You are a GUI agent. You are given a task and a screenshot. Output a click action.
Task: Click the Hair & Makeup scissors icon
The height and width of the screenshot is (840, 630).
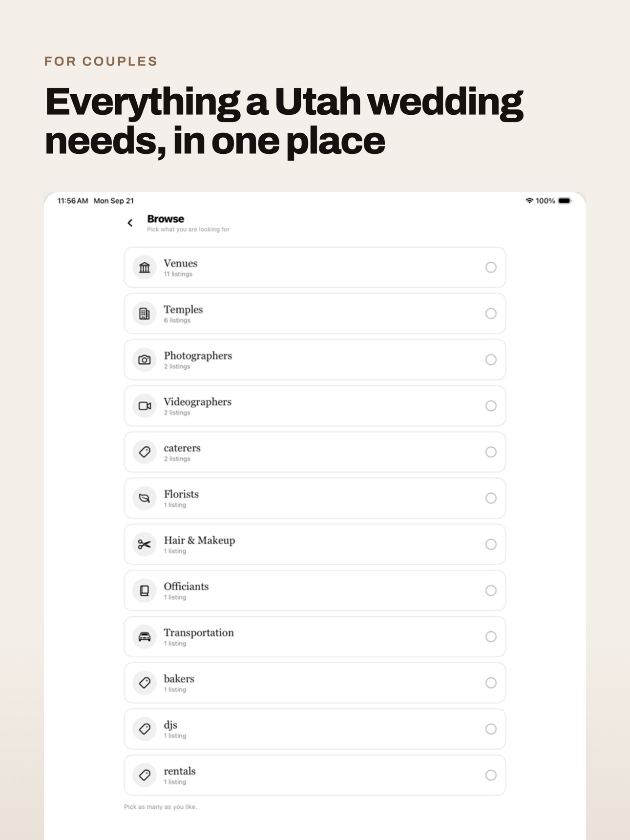pos(145,545)
